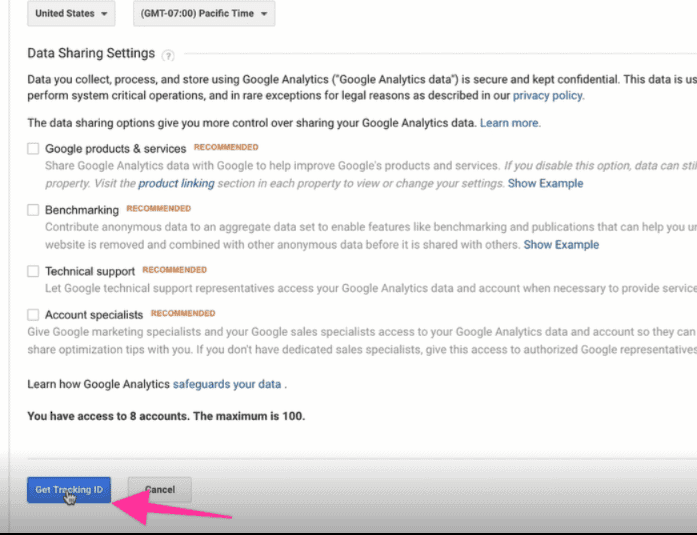Click the Learn more link
The height and width of the screenshot is (535, 697).
pyautogui.click(x=509, y=123)
